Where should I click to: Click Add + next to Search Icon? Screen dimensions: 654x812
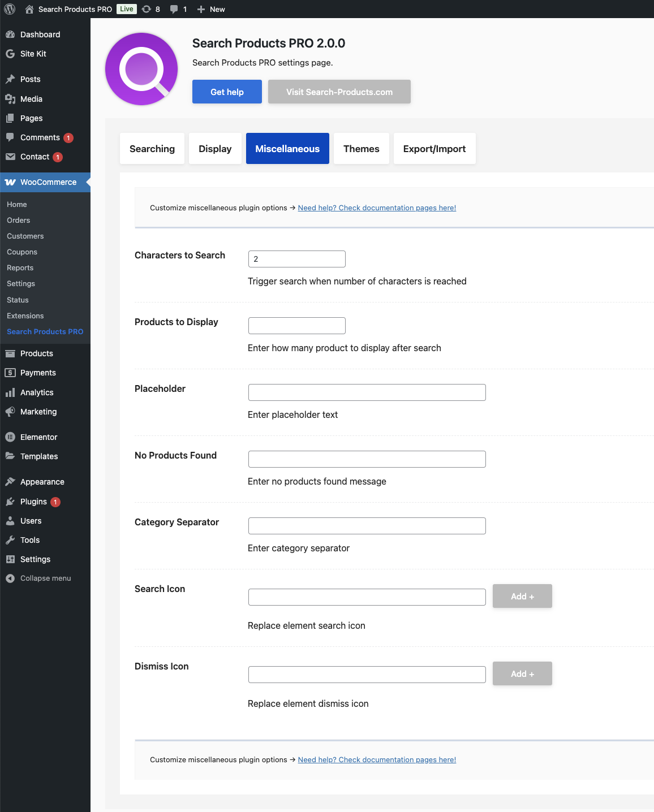coord(522,596)
